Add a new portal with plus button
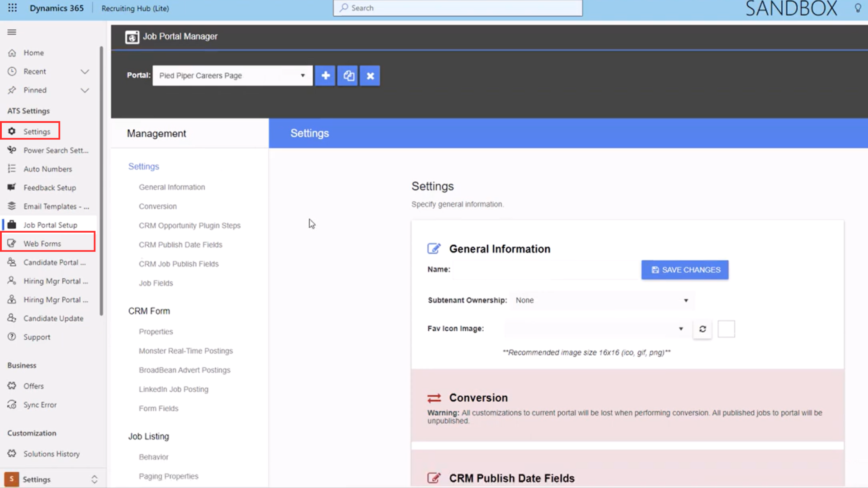The height and width of the screenshot is (488, 868). 325,75
